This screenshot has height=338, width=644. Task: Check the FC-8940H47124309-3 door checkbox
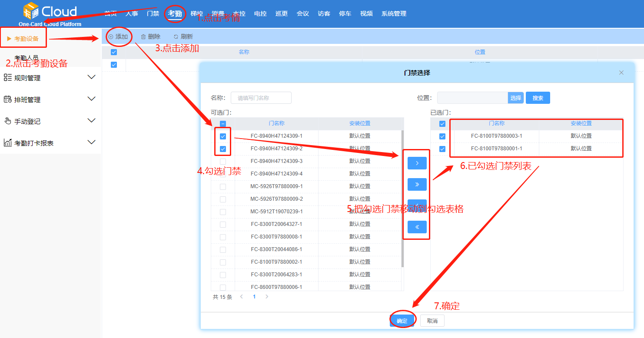[223, 162]
